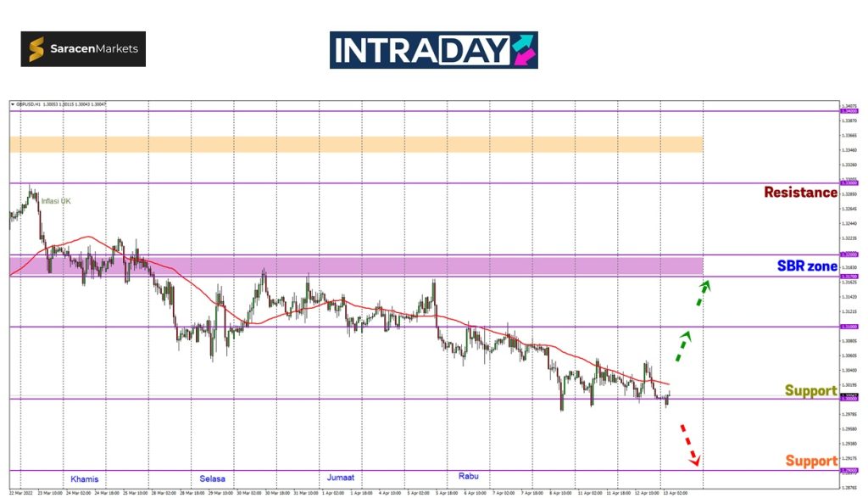Click the orange Support label

pyautogui.click(x=810, y=462)
